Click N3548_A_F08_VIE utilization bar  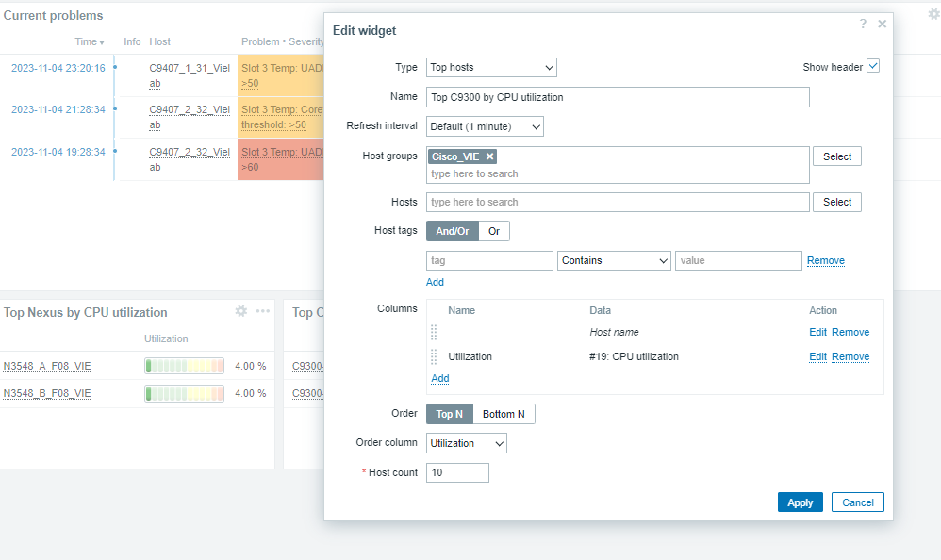tap(184, 366)
